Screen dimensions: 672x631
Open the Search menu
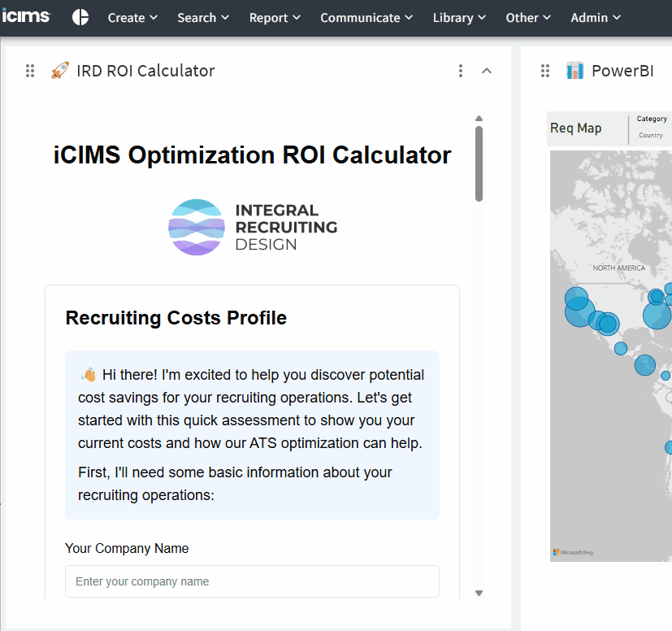(x=202, y=18)
